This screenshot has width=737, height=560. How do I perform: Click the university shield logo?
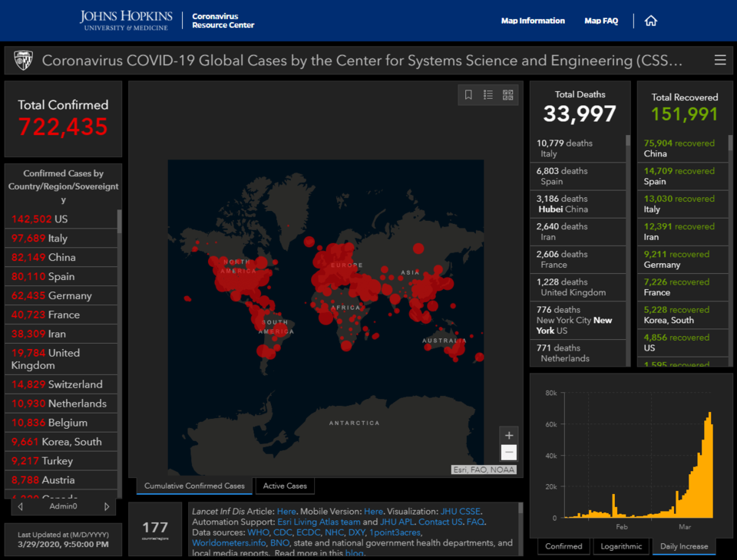pos(23,60)
